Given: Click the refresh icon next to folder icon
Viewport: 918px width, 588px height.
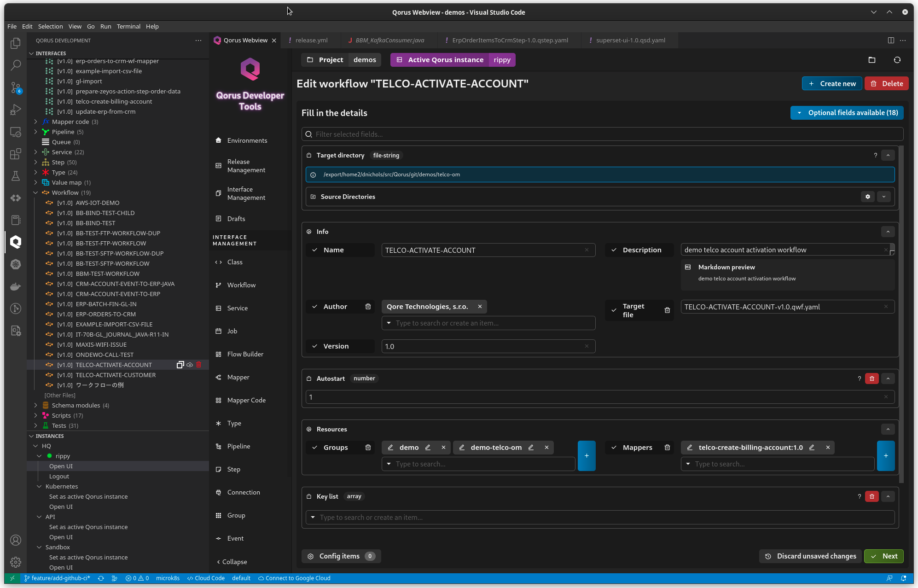Looking at the screenshot, I should pyautogui.click(x=897, y=60).
